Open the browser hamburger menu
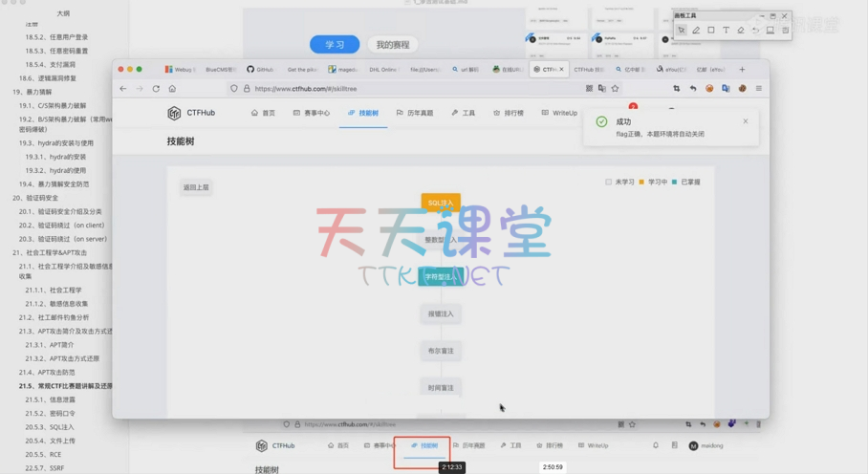Screen dimensions: 868x474 (759, 88)
